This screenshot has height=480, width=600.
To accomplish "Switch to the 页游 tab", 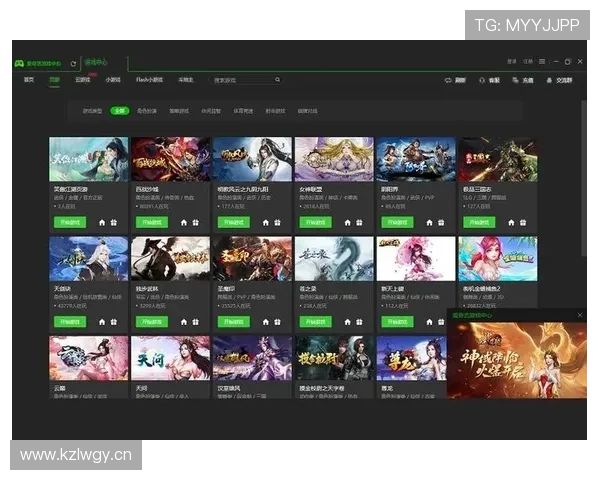I will [54, 80].
